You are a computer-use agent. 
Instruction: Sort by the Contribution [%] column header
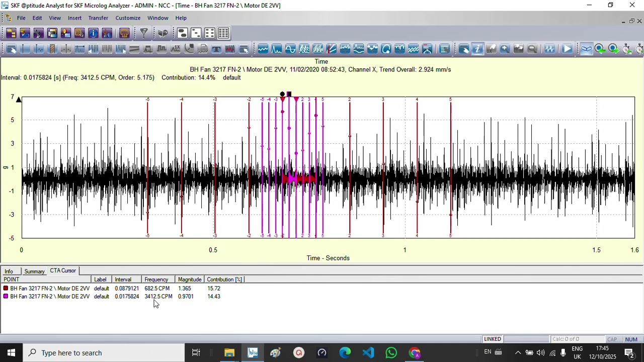click(224, 280)
